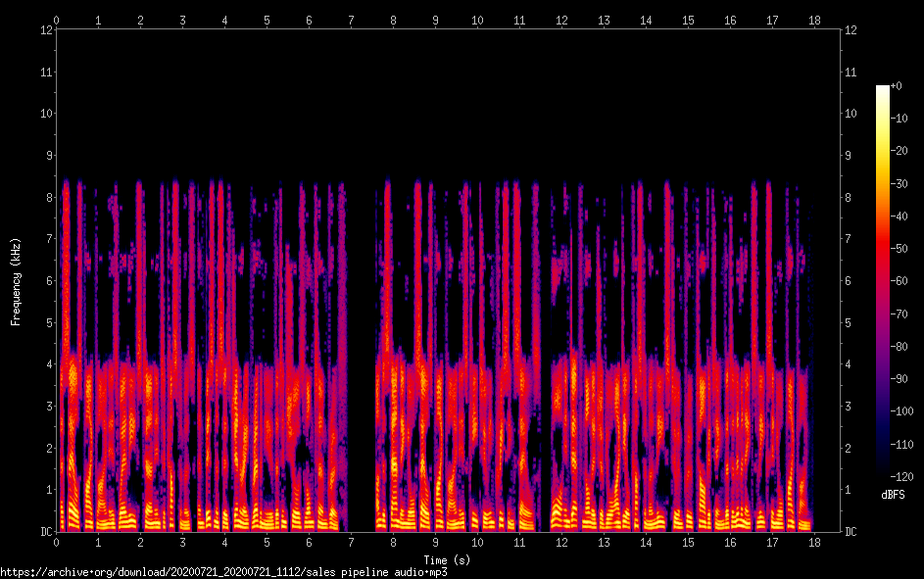Click the "Time (s)" axis title
Viewport: 924px width, 579px height.
point(447,560)
